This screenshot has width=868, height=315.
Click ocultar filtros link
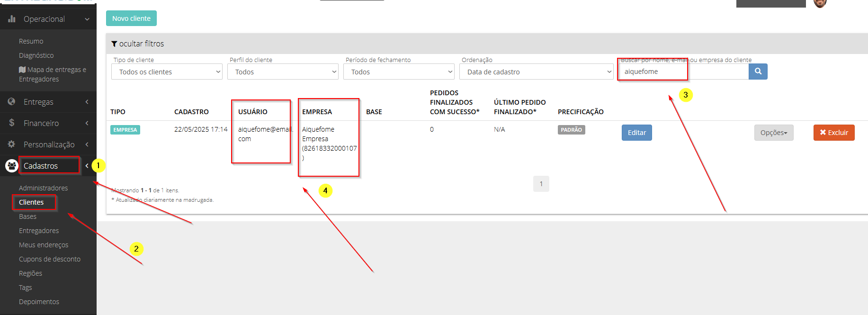141,44
